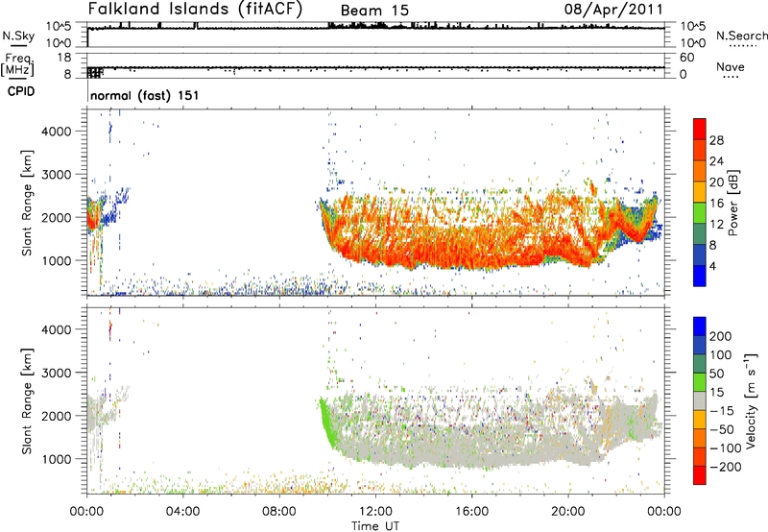Viewport: 768px width, 532px height.
Task: Click the 'Nave' legend label
Action: (x=730, y=66)
